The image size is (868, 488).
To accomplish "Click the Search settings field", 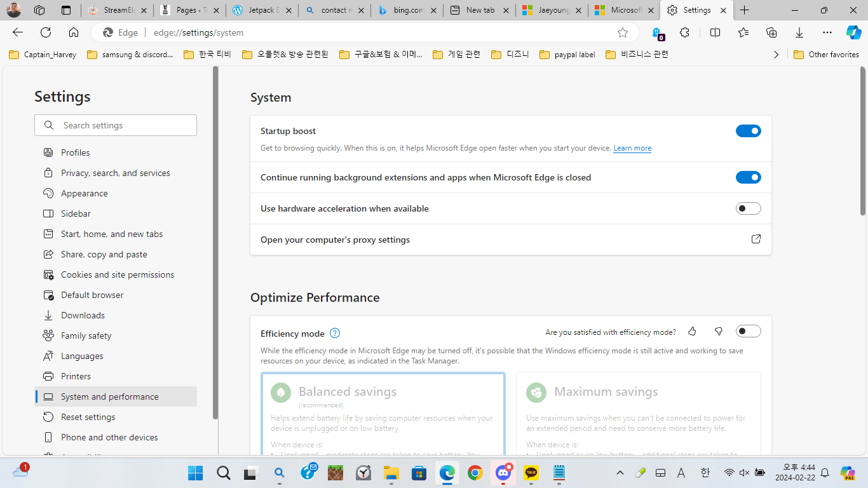I will pyautogui.click(x=116, y=125).
